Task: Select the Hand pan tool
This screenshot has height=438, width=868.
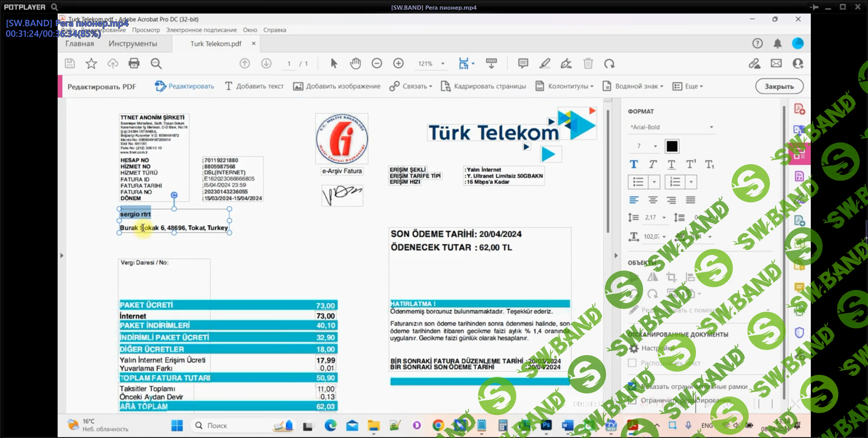Action: [x=355, y=63]
